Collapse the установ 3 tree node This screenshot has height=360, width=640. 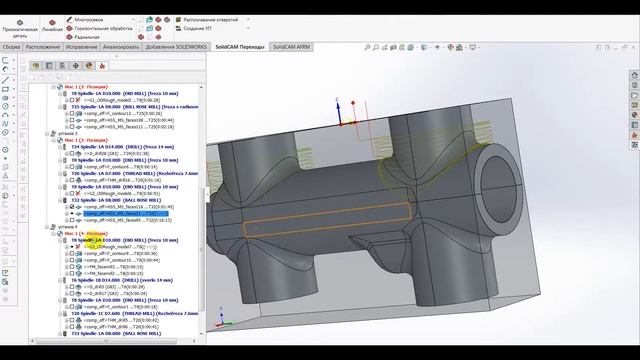(x=47, y=133)
